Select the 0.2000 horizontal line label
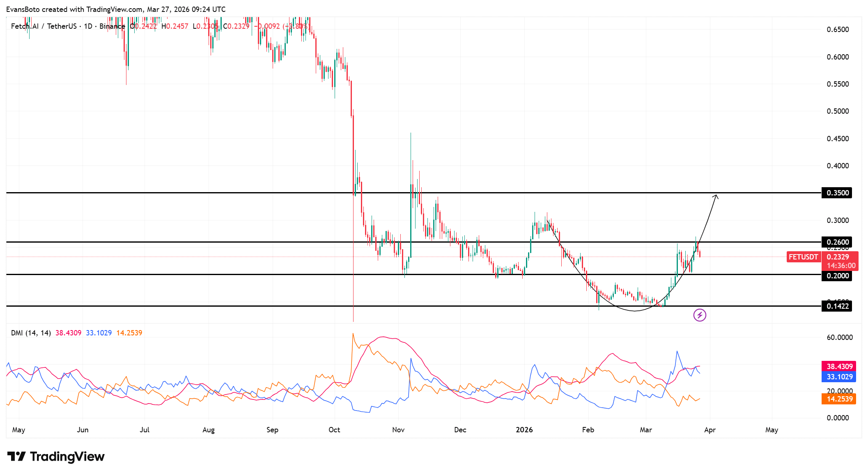Screen dimensions: 868x475 click(x=837, y=276)
